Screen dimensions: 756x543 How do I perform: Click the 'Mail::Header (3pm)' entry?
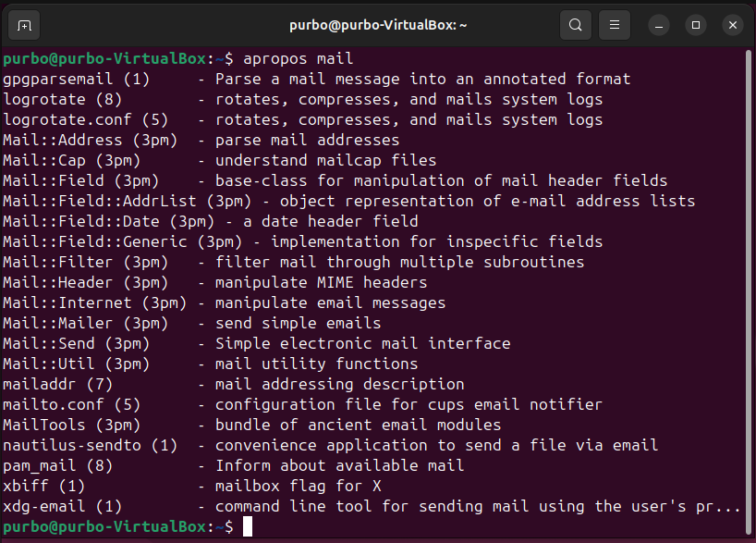pos(85,282)
